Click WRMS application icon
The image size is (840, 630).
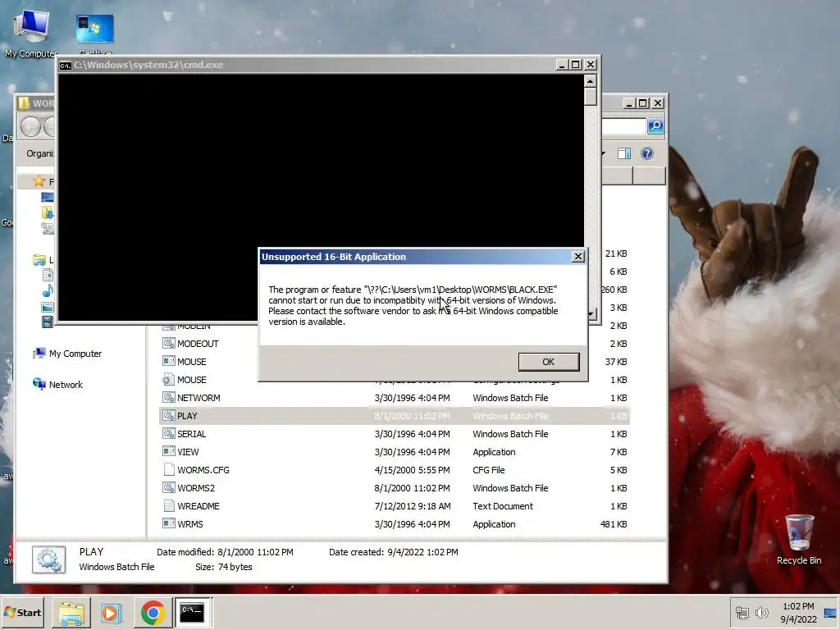point(169,523)
